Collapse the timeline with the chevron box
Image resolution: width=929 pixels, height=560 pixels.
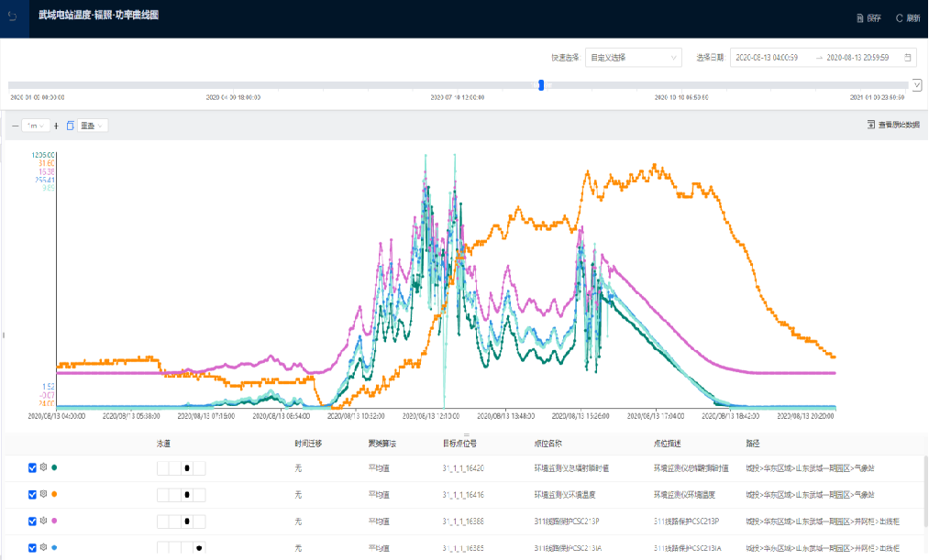[x=917, y=84]
